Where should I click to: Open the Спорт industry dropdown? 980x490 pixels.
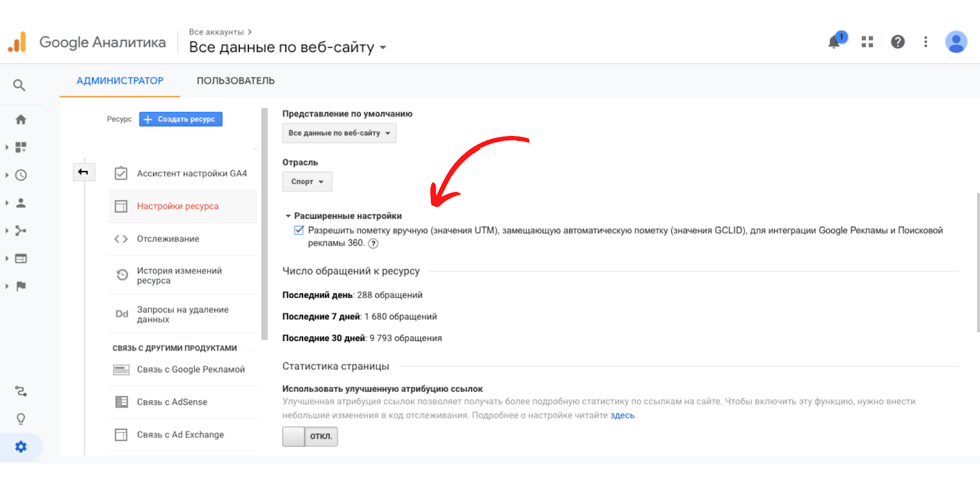[x=307, y=182]
